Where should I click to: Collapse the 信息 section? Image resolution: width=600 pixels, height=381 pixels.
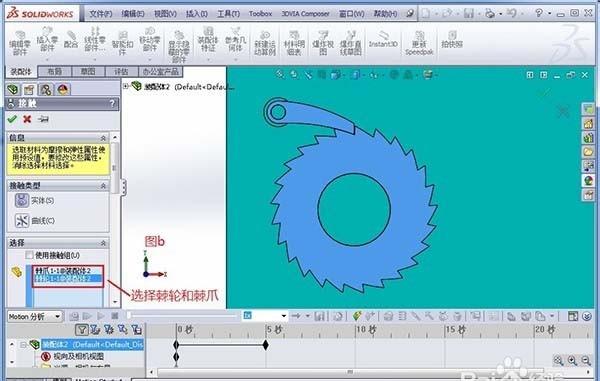103,138
